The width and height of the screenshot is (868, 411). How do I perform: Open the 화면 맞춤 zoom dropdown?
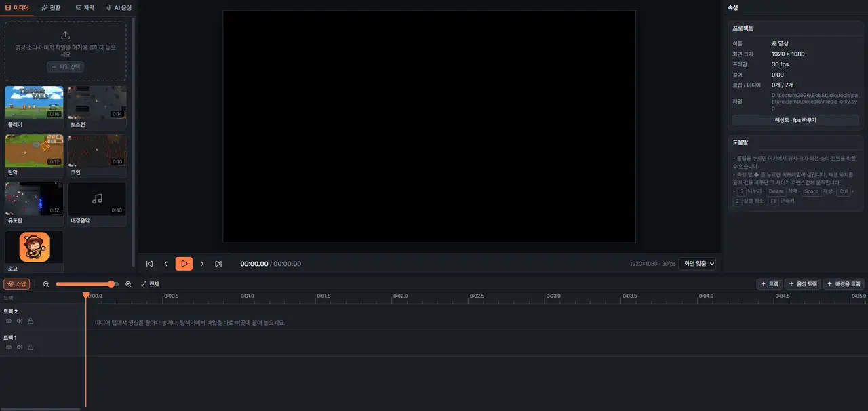click(x=698, y=264)
